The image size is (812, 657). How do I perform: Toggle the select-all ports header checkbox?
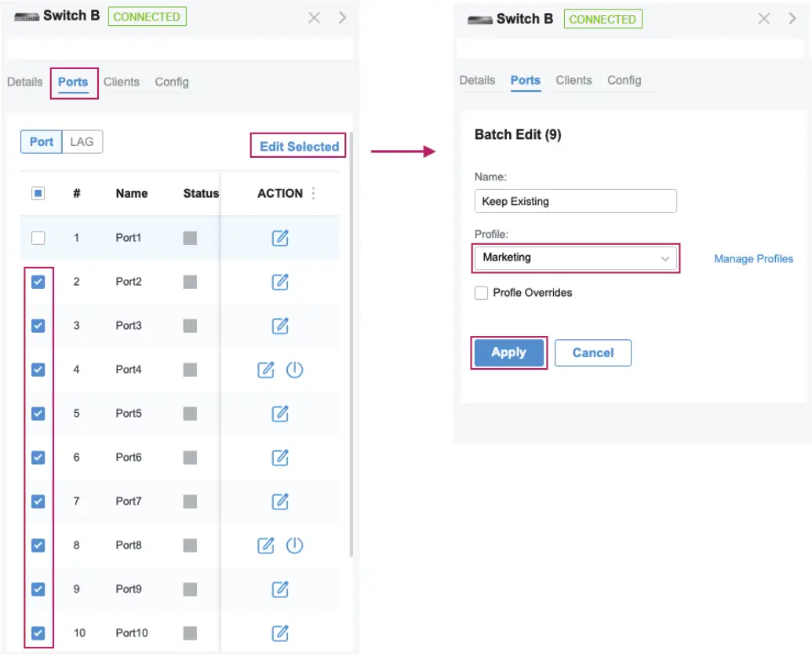pyautogui.click(x=38, y=193)
